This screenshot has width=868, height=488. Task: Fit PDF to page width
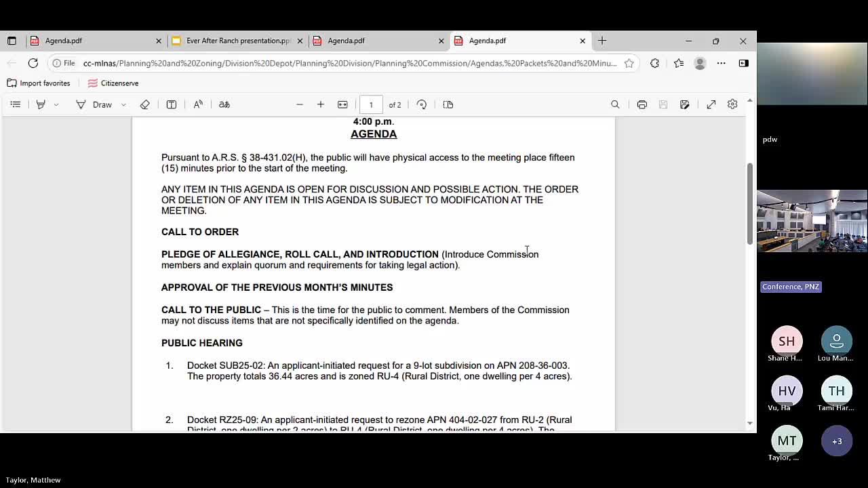click(x=342, y=104)
